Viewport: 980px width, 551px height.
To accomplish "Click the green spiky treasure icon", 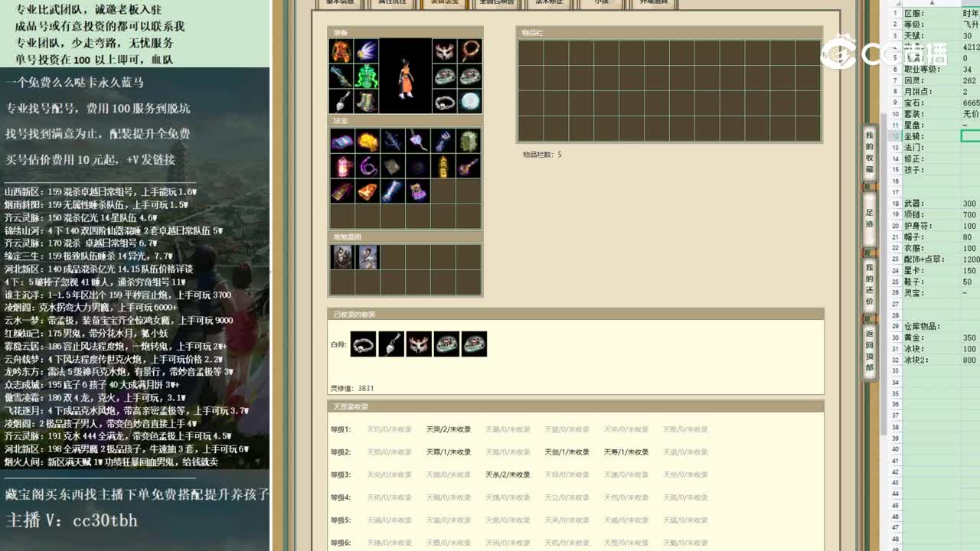I will [469, 141].
